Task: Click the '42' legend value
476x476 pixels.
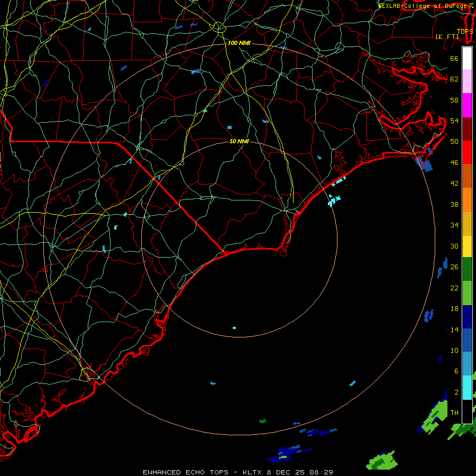Action: tap(454, 184)
